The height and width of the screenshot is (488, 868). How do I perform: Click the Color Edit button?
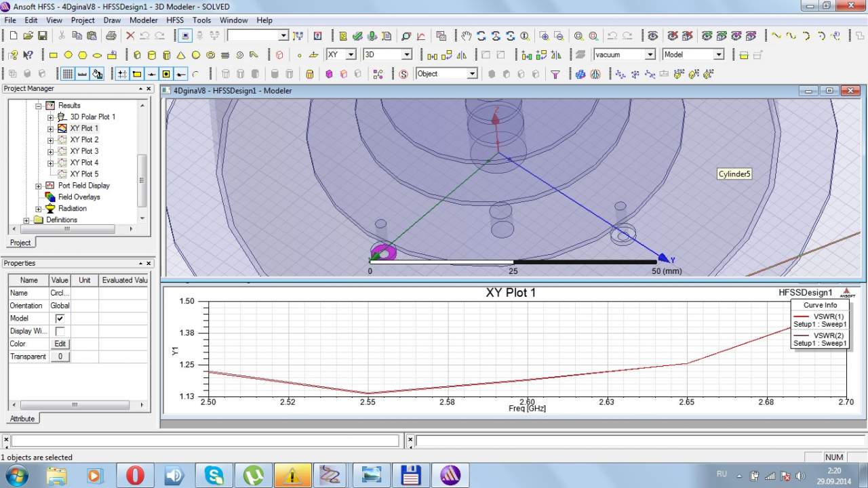[60, 344]
